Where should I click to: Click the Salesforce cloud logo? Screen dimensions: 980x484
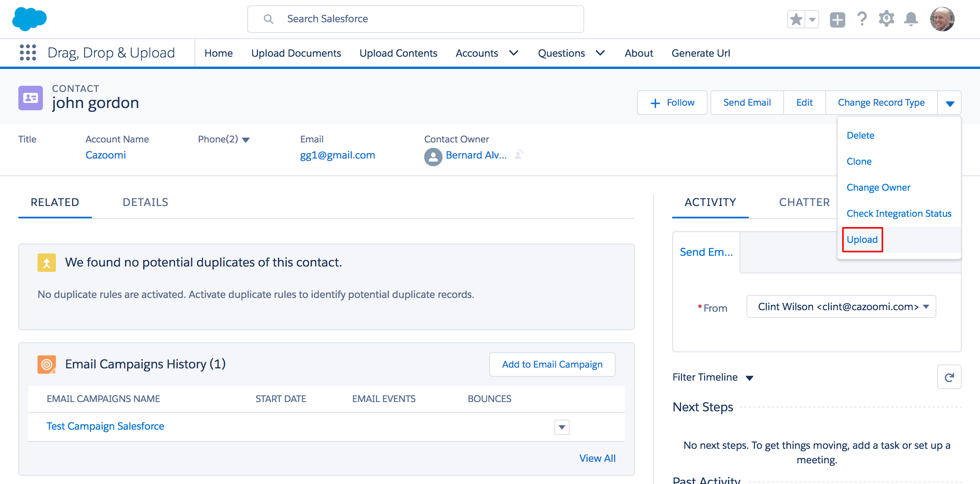coord(29,19)
